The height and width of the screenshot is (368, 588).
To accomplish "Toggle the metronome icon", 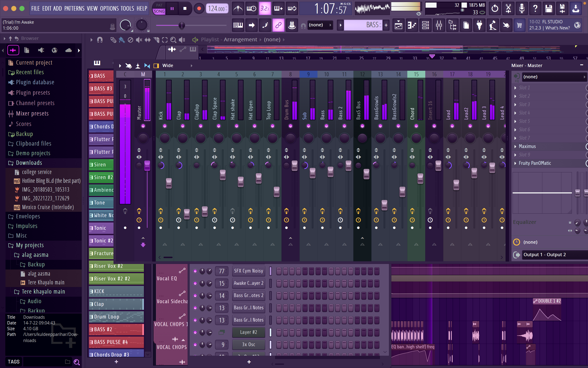I will click(x=238, y=9).
